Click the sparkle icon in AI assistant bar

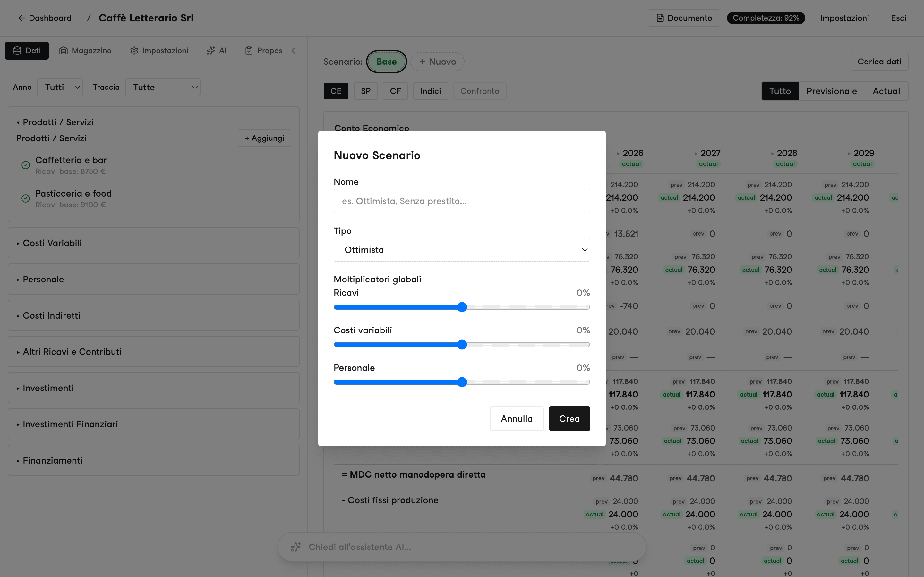click(x=295, y=547)
